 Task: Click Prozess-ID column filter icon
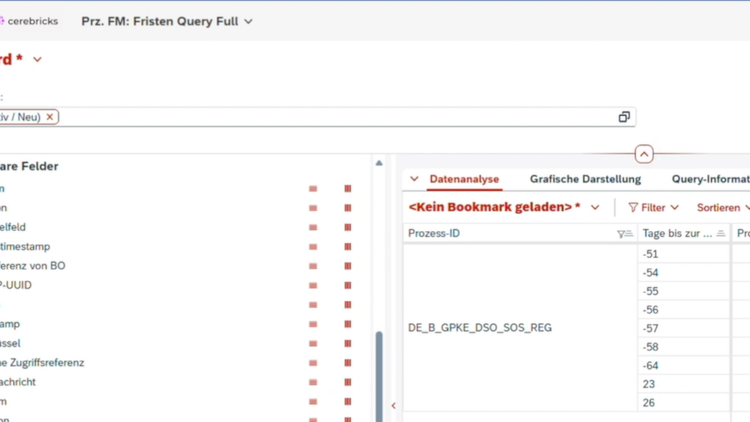click(625, 233)
